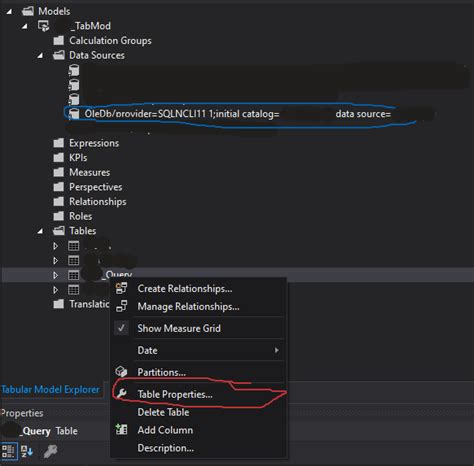Toggle Show Measure Grid checkmark
The height and width of the screenshot is (466, 474).
pos(121,328)
